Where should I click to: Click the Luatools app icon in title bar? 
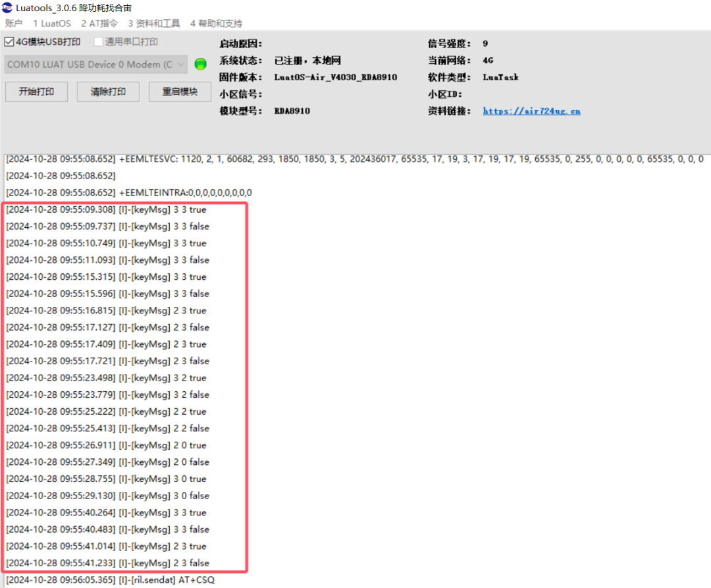pos(7,7)
